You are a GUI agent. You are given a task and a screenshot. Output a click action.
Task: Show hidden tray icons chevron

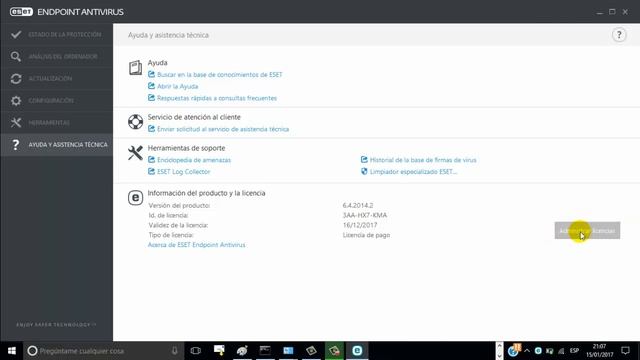(527, 351)
